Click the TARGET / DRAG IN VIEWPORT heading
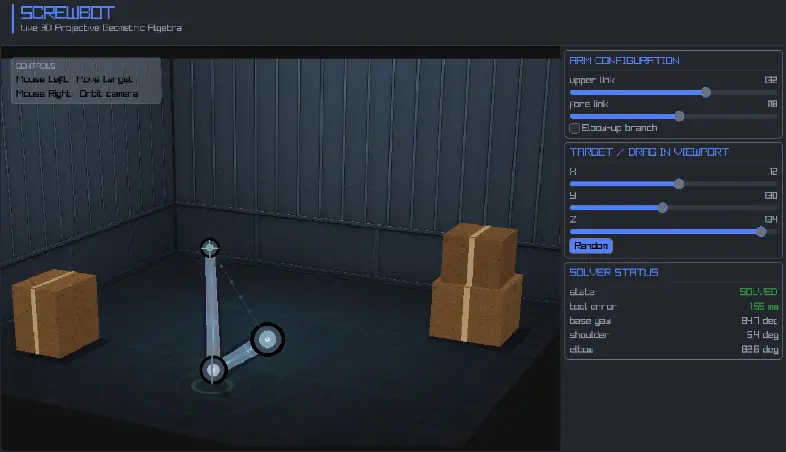Viewport: 786px width, 452px height. point(649,152)
